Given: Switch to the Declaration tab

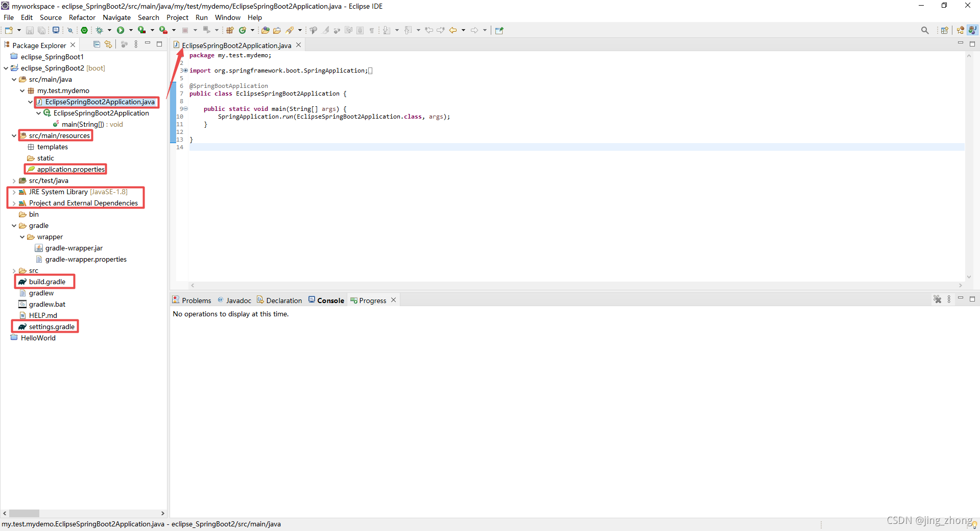Looking at the screenshot, I should pos(279,300).
